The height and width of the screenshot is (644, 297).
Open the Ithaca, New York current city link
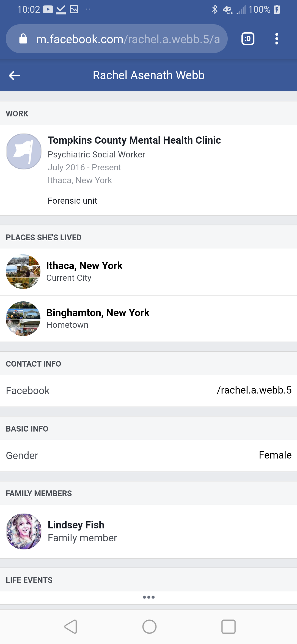click(x=84, y=266)
